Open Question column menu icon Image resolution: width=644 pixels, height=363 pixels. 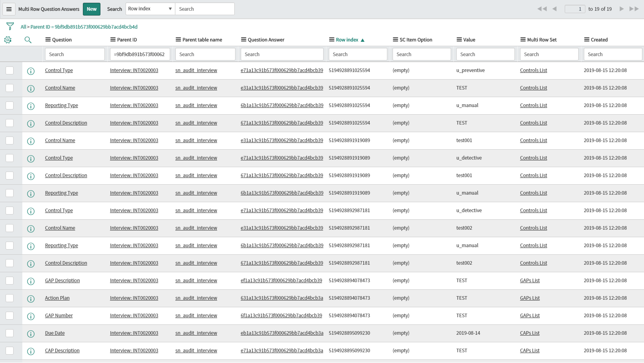point(48,39)
